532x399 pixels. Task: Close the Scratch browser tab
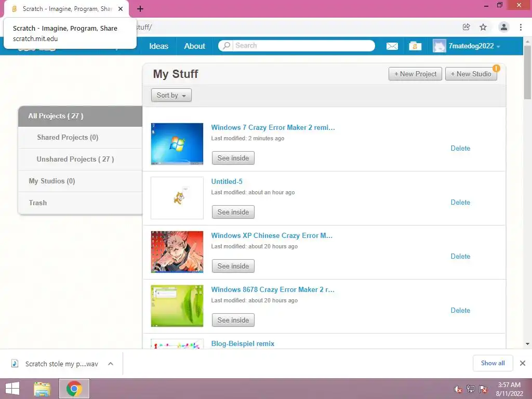[121, 9]
